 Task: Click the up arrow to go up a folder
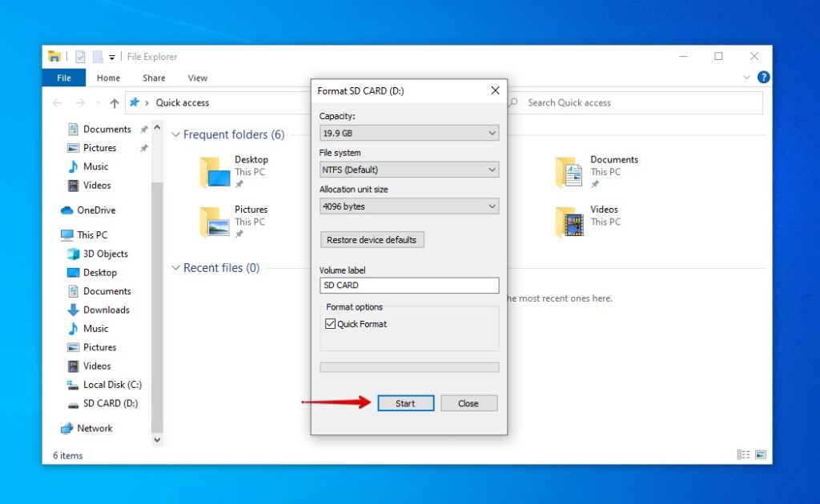pos(115,102)
